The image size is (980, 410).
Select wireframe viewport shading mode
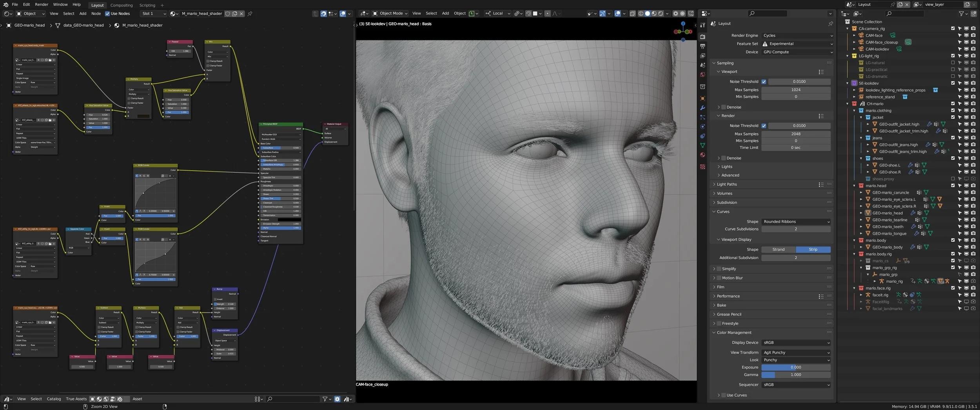tap(641, 13)
